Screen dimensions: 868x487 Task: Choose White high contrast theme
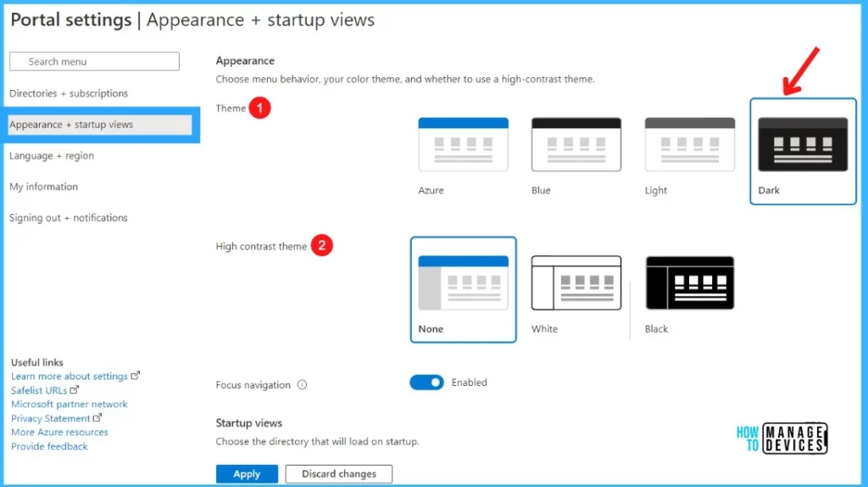[576, 283]
